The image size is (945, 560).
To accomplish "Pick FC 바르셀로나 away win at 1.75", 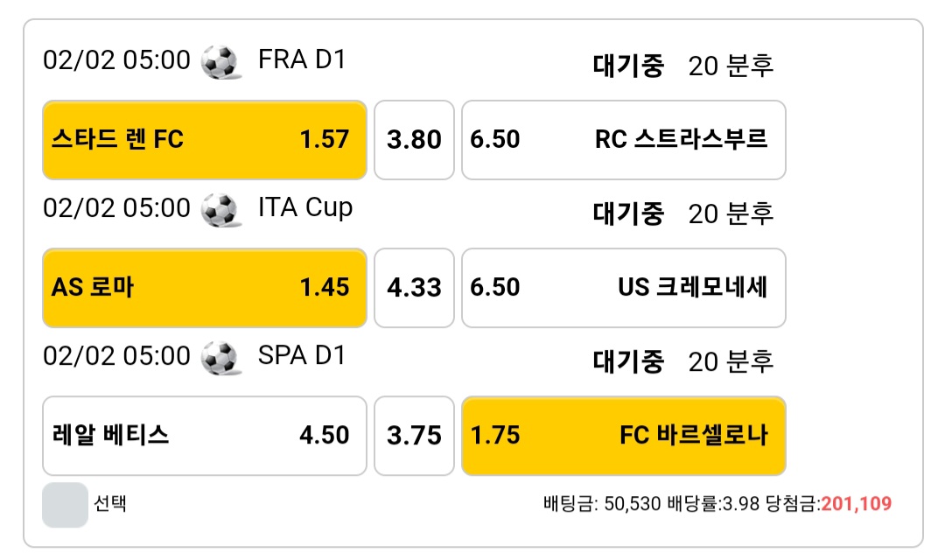I will click(624, 436).
